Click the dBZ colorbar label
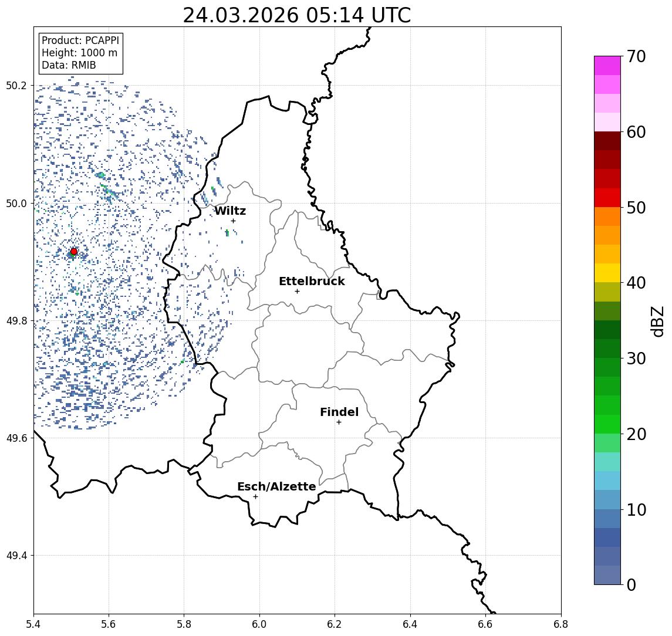672x636 pixels. 657,322
